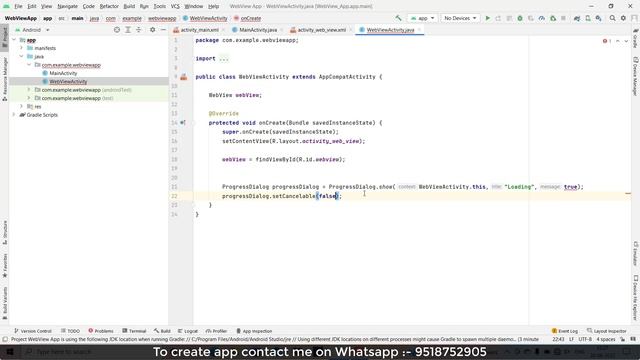Run the app with the green play button

[x=487, y=18]
